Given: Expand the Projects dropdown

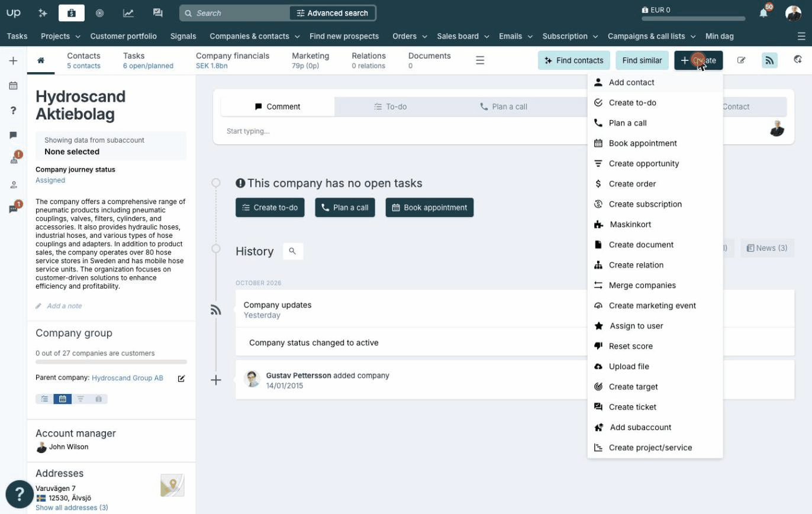Looking at the screenshot, I should click(60, 36).
